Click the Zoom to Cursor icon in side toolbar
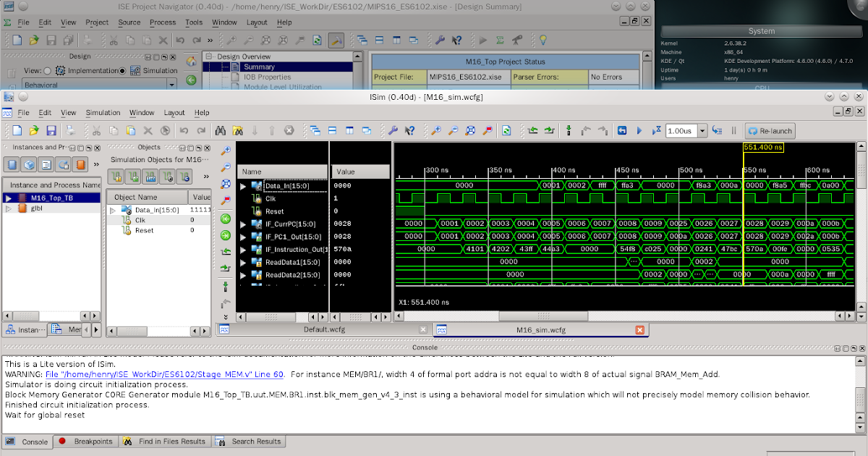 (226, 200)
